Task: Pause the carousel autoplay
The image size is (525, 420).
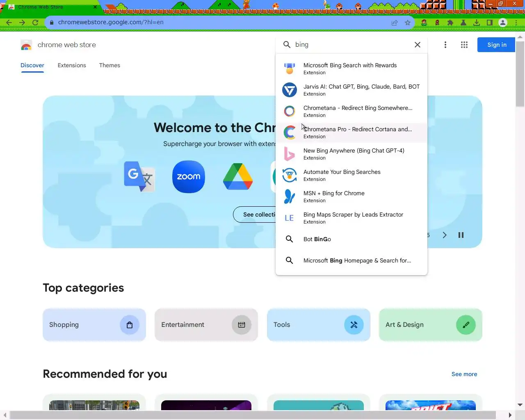Action: 461,235
